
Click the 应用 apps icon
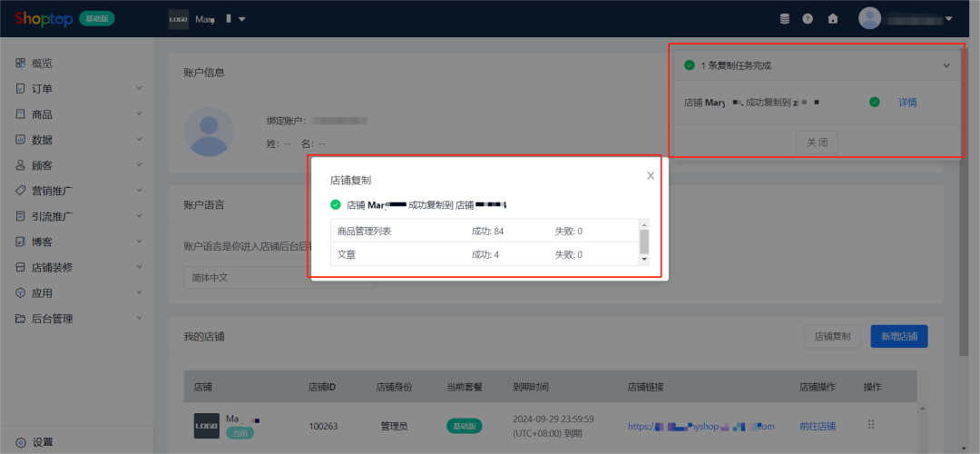20,292
